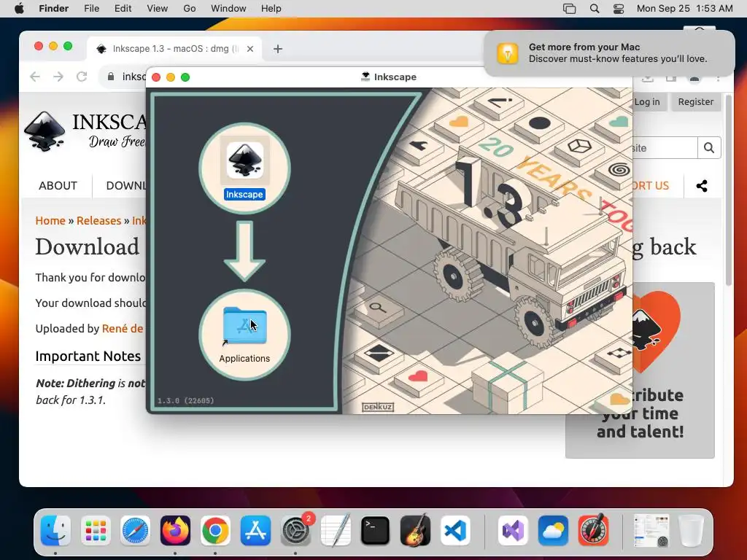Open the Go menu

coord(190,9)
